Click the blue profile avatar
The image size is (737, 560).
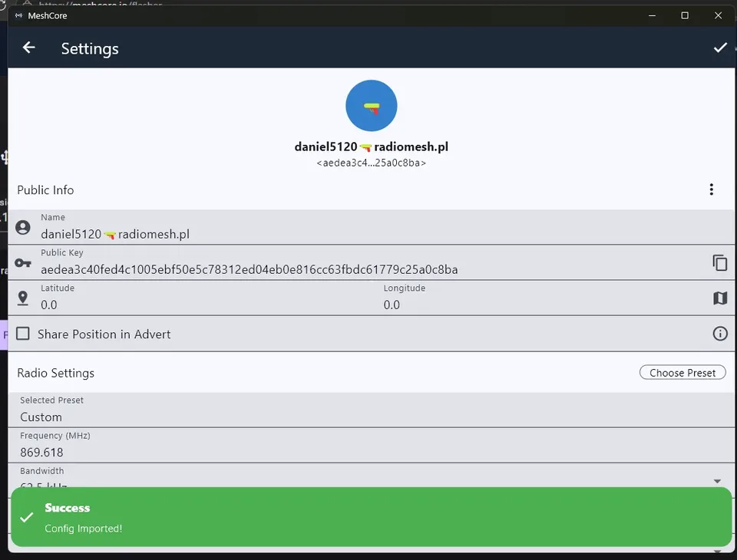(372, 106)
